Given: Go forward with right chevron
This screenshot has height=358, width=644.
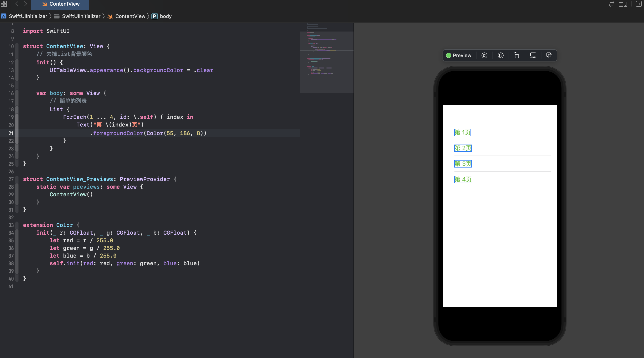Looking at the screenshot, I should [25, 4].
